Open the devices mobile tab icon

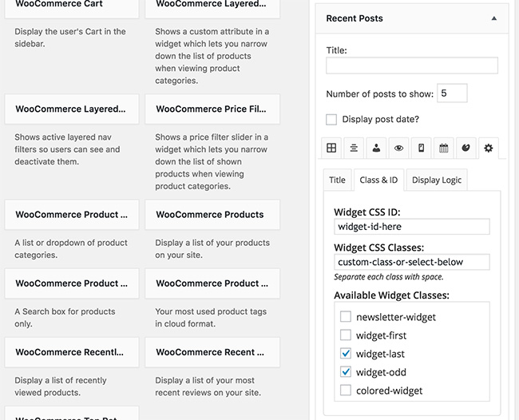point(421,148)
